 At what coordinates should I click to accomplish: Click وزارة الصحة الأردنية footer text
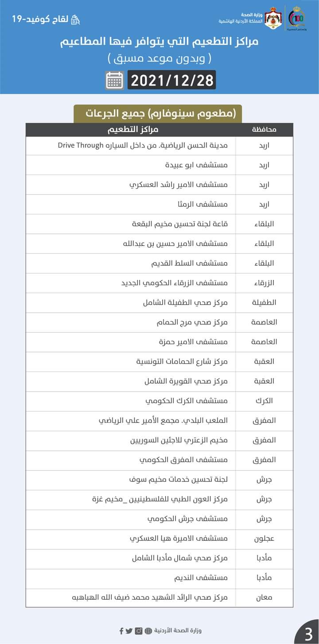(x=178, y=631)
